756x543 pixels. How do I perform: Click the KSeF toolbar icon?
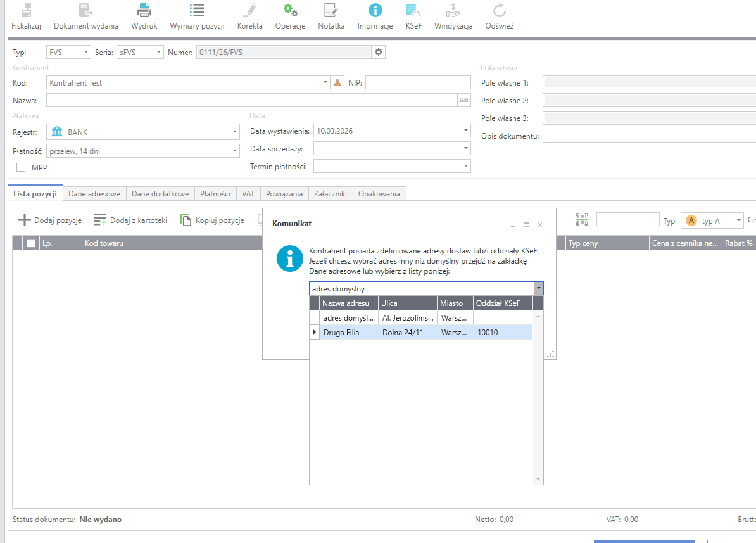(x=413, y=11)
